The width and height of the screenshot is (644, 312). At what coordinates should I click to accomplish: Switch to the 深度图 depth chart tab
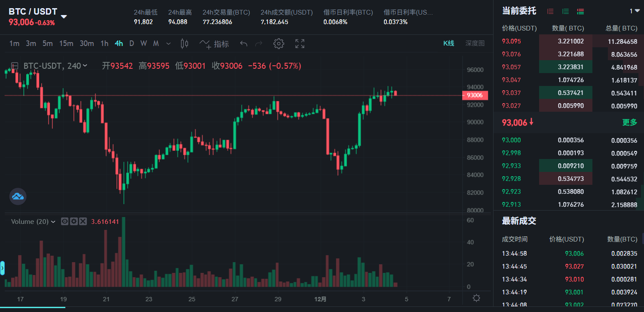click(475, 43)
